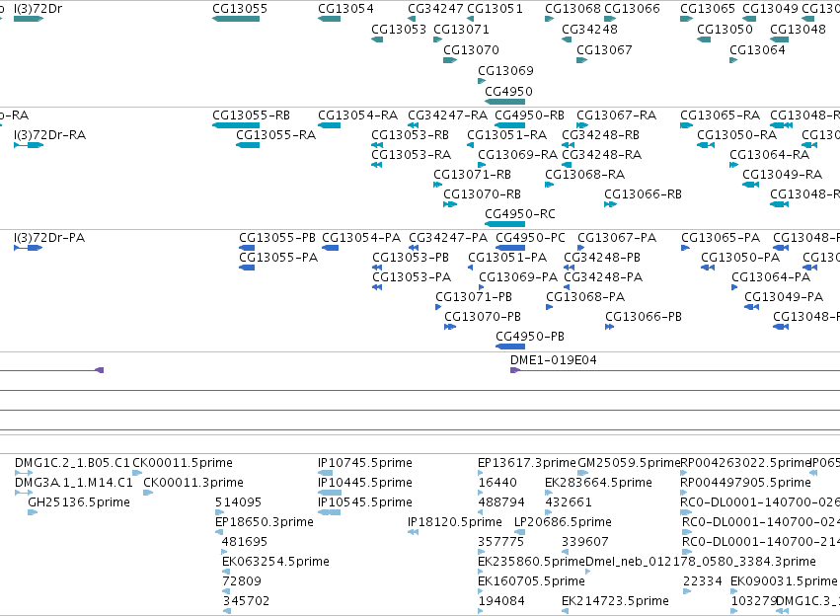Select protein l(3)72Dr-PA
The width and height of the screenshot is (840, 616).
[49, 238]
